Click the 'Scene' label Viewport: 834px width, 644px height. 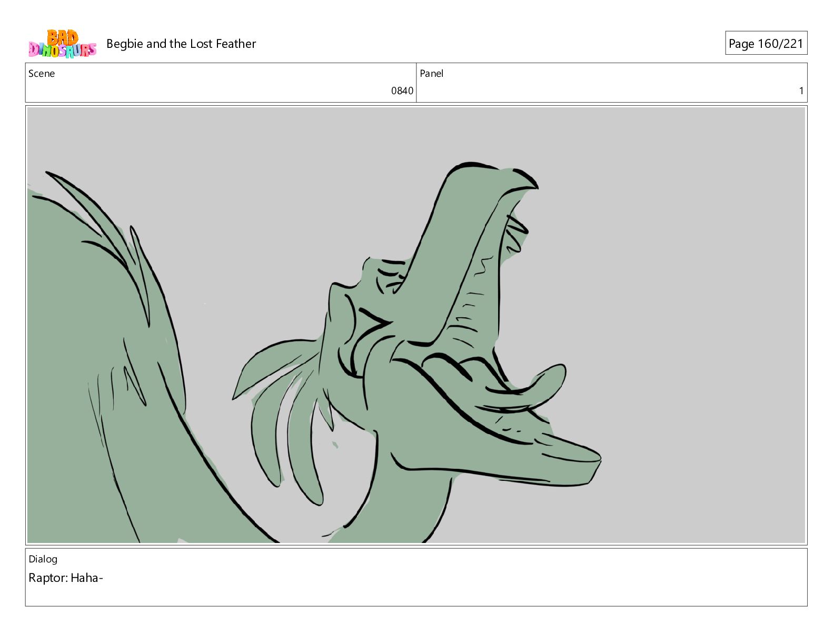point(42,74)
